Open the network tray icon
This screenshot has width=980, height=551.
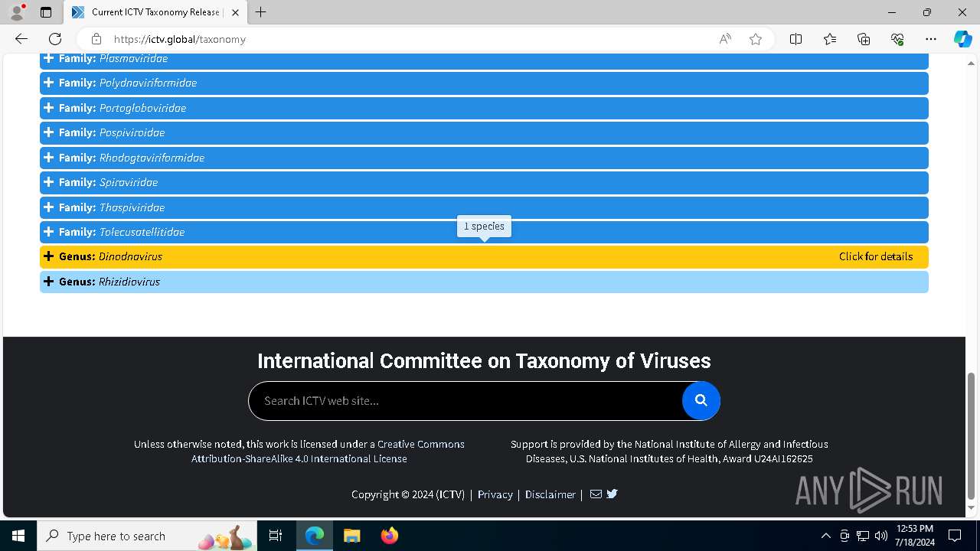click(x=863, y=536)
